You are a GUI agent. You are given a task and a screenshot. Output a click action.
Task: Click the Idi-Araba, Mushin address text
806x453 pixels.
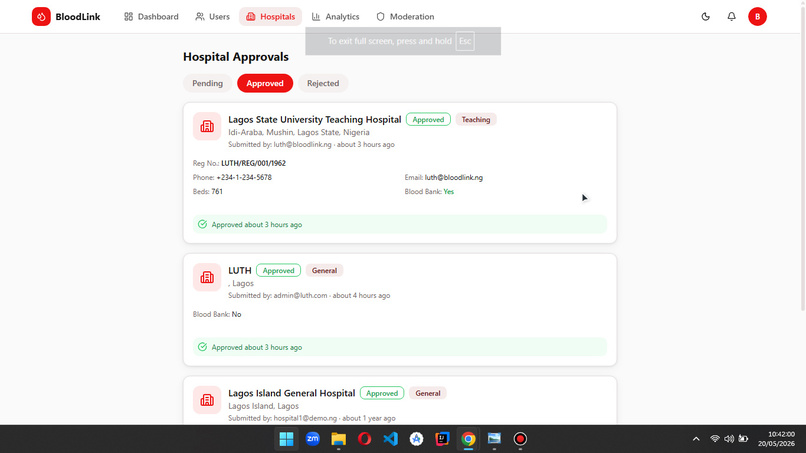coord(299,132)
